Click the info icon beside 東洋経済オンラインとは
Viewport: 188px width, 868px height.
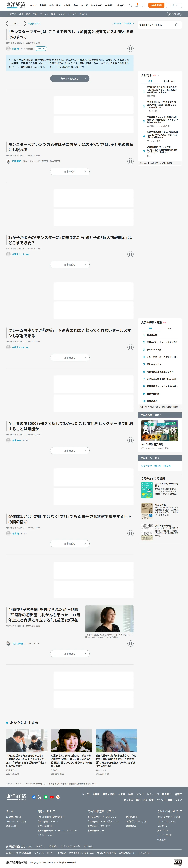[177, 25]
